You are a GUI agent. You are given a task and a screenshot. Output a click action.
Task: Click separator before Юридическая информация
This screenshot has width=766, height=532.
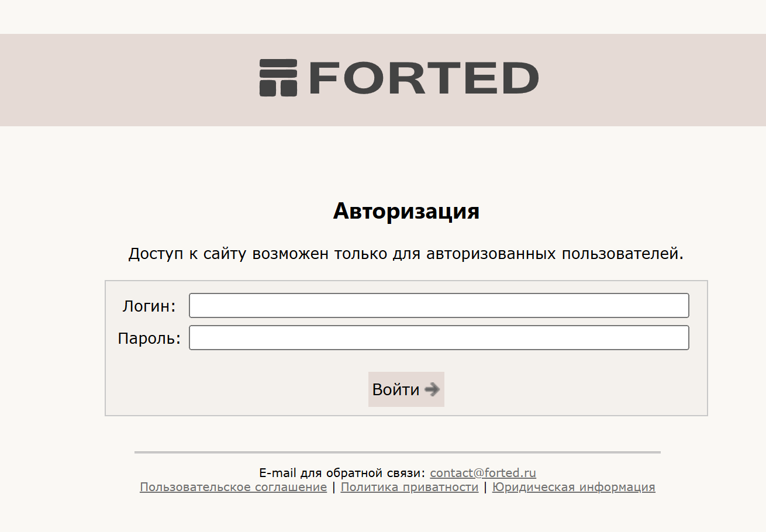(485, 487)
